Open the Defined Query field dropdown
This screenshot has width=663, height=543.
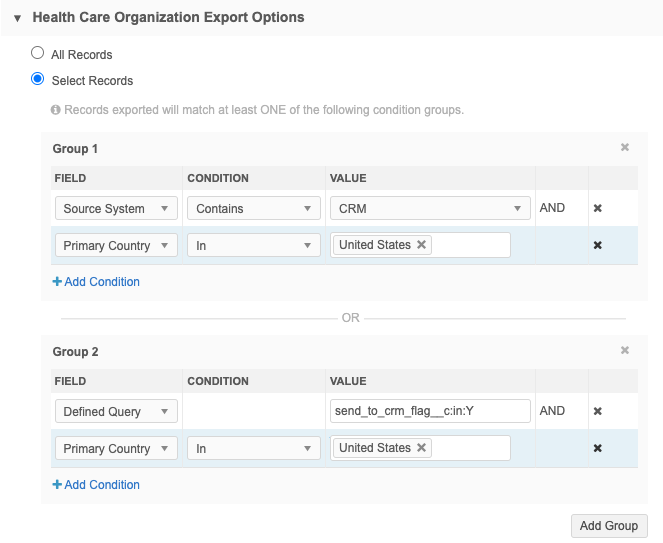(116, 411)
